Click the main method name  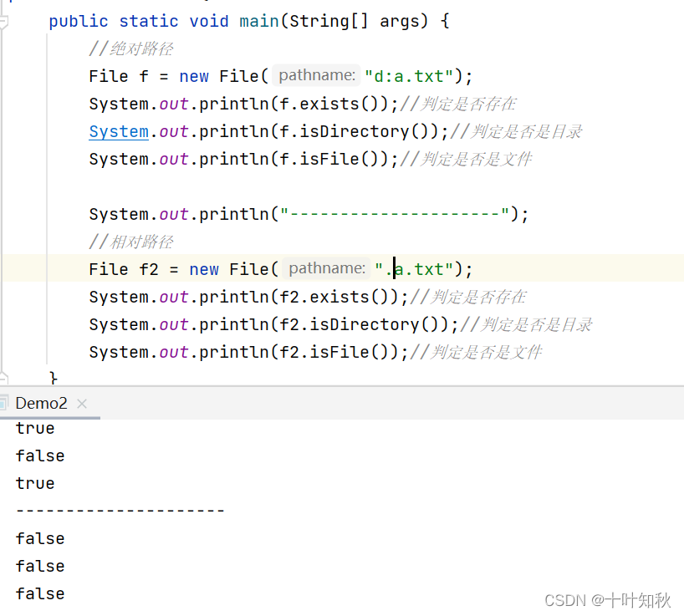259,21
